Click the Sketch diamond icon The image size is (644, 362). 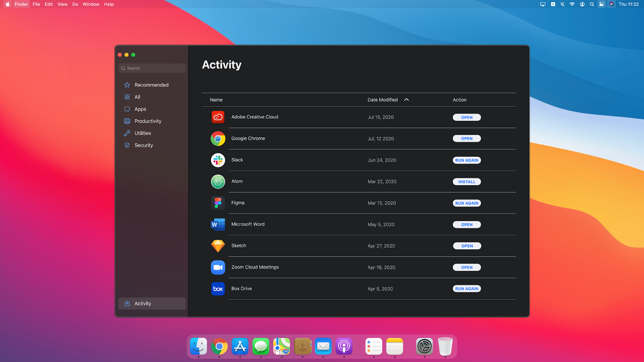click(x=218, y=245)
